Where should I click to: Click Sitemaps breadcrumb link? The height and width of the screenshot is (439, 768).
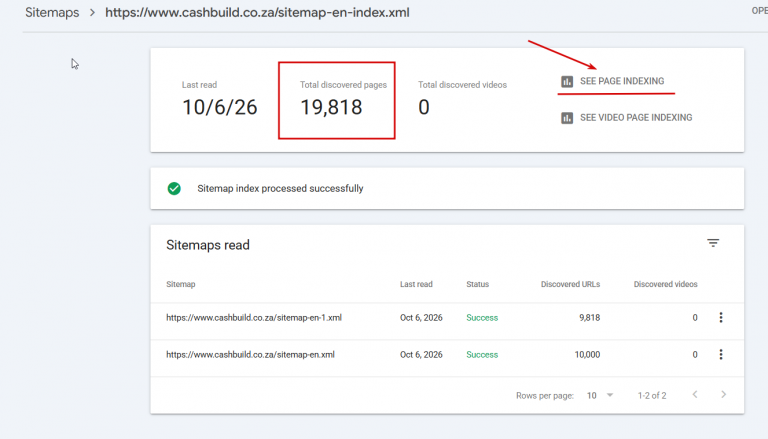tap(52, 12)
